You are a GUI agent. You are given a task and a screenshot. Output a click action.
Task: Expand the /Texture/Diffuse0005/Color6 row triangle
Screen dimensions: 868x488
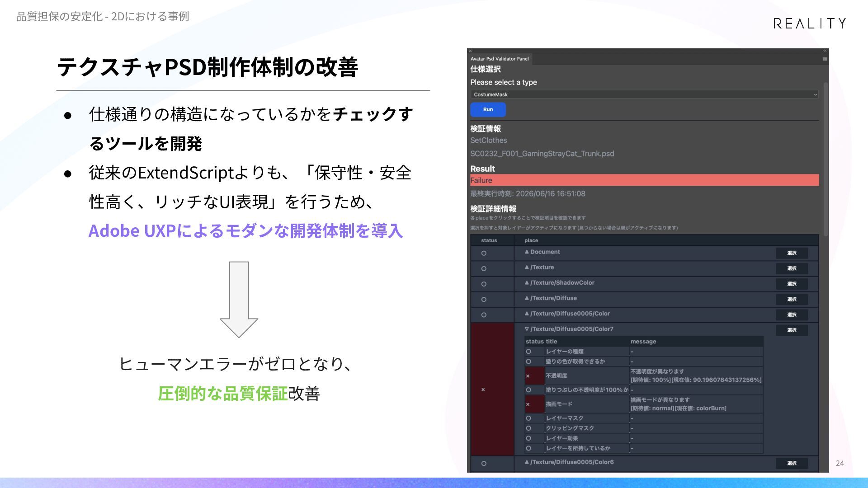[527, 462]
